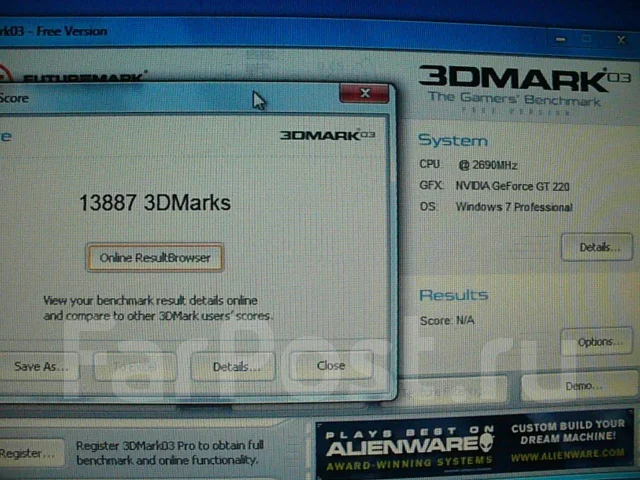The width and height of the screenshot is (640, 480).
Task: Click the large 3DMARK03 header logo
Action: click(x=524, y=78)
